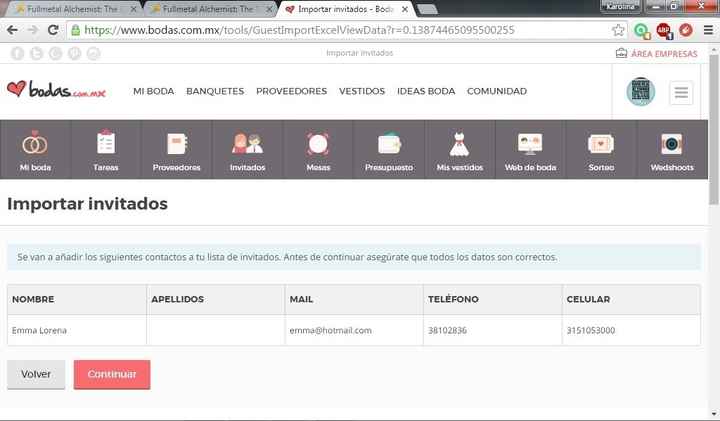Click the red round extension icon

pos(686,30)
